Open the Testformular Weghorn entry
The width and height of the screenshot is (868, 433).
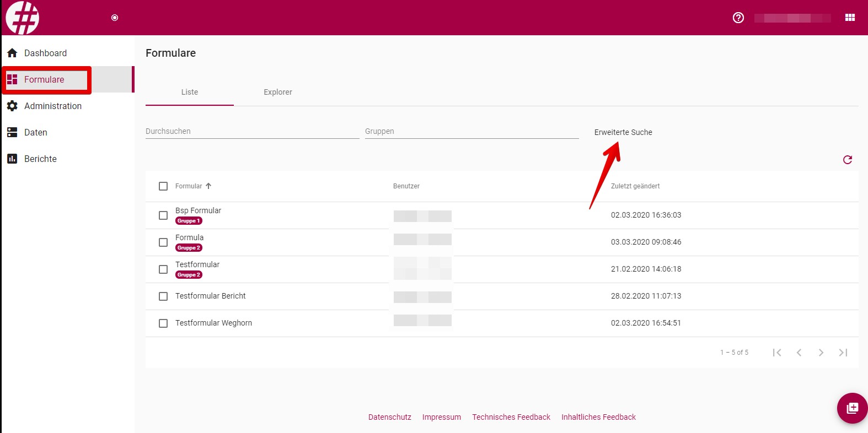(213, 323)
